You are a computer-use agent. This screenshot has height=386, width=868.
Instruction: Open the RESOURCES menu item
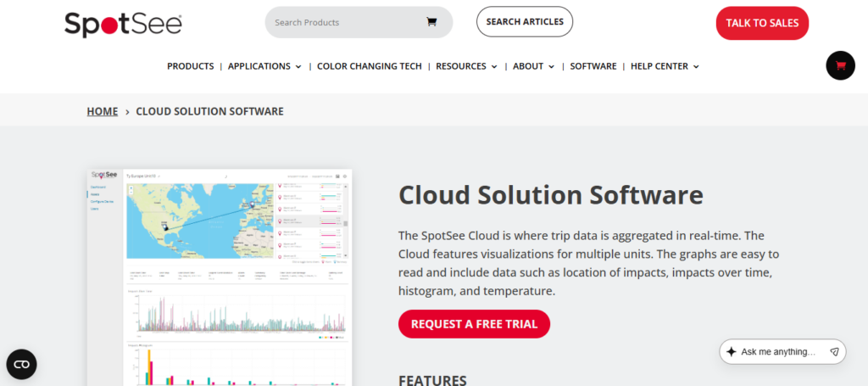(x=461, y=66)
